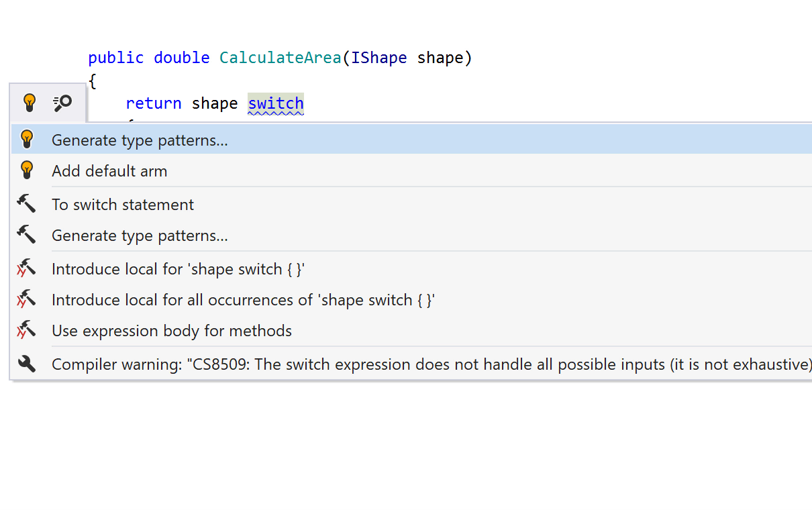Click the hammer icon beside To switch statement
The image size is (812, 510).
click(x=27, y=204)
